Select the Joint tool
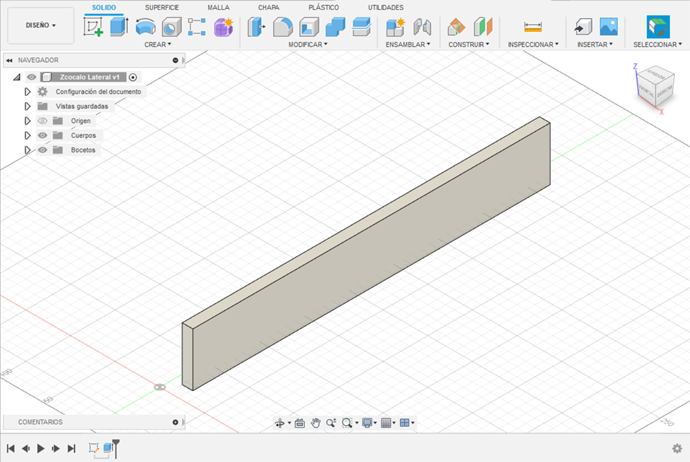The width and height of the screenshot is (690, 462). coord(422,27)
